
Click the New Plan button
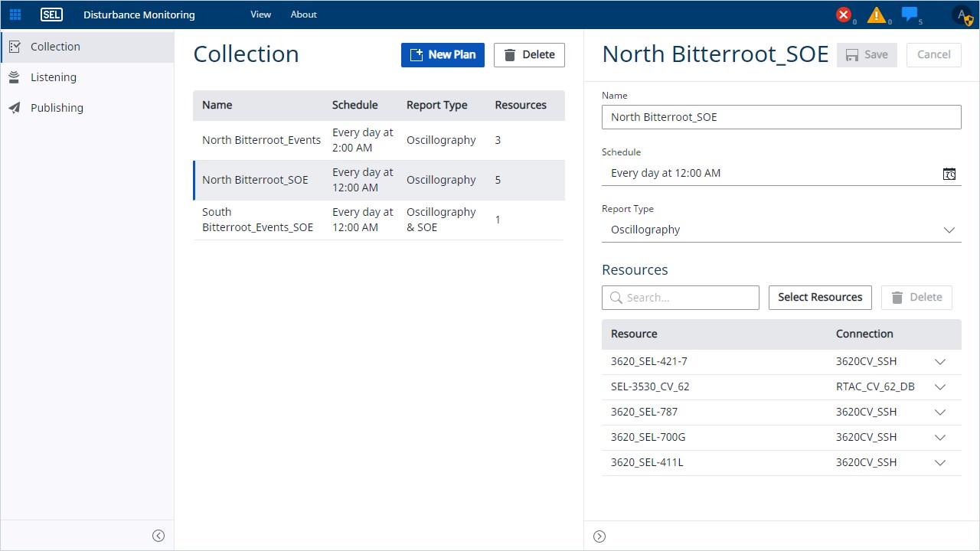(x=443, y=54)
